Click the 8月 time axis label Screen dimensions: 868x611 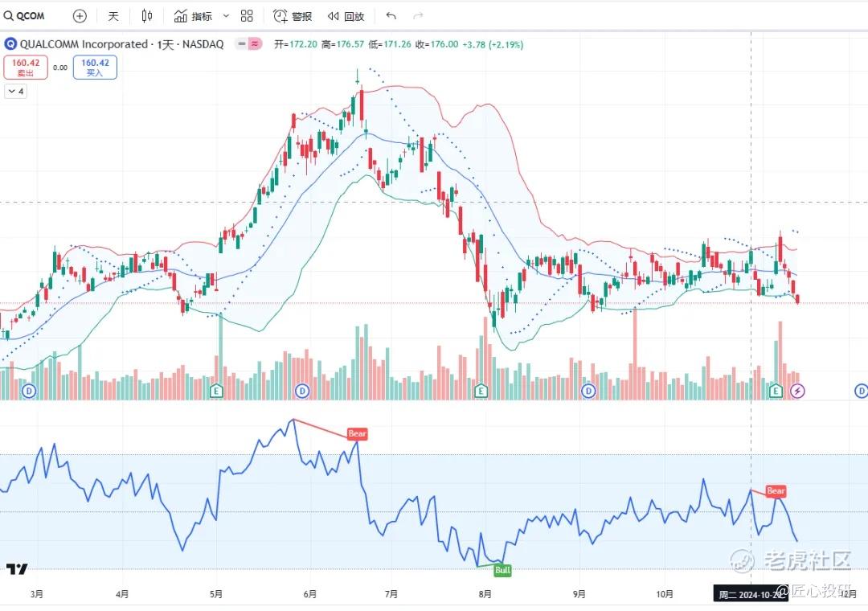click(485, 594)
